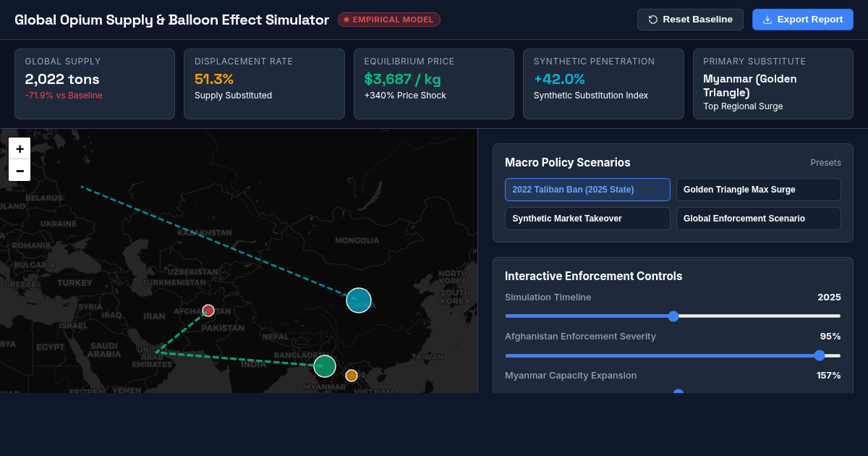Click the Macro Policy Scenarios heading
Image resolution: width=868 pixels, height=456 pixels.
[568, 163]
